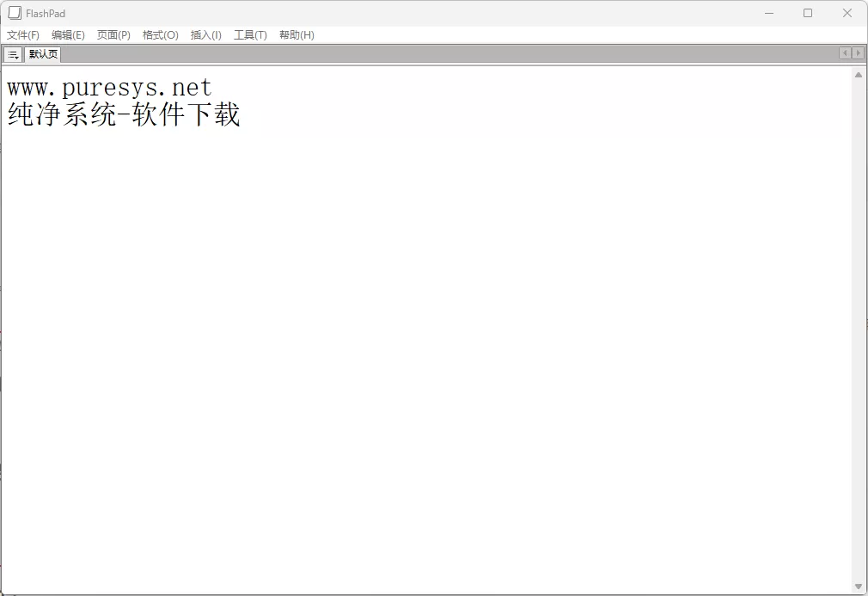Place cursor on the www.puresys.net text

click(x=107, y=86)
